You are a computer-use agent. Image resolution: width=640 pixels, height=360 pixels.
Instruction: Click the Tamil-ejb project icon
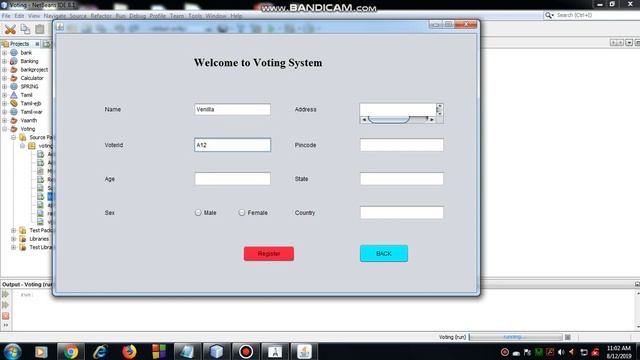pyautogui.click(x=14, y=103)
